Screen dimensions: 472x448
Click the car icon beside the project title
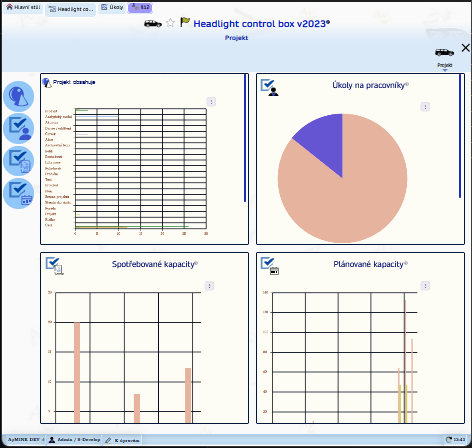click(153, 24)
